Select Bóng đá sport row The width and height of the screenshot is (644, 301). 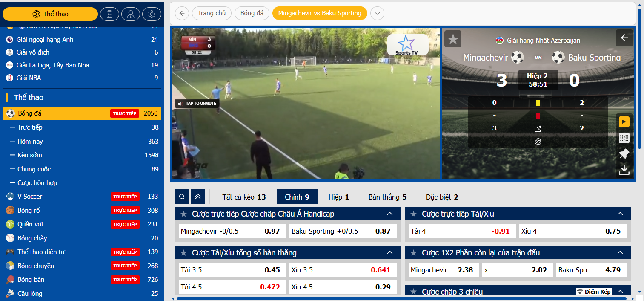pos(82,113)
